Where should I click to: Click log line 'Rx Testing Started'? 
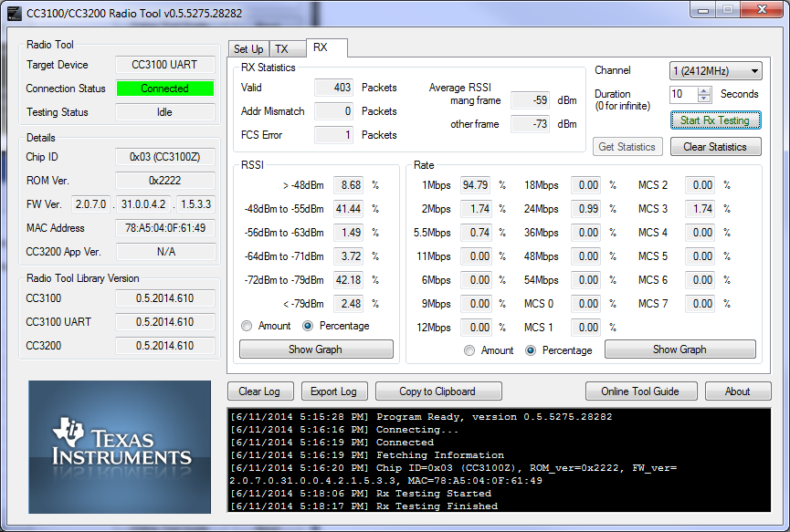(361, 494)
